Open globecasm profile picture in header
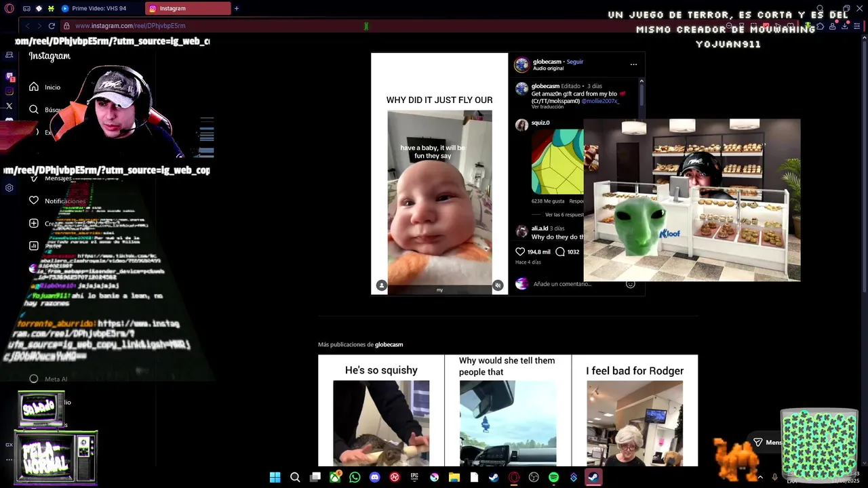868x488 pixels. point(521,64)
